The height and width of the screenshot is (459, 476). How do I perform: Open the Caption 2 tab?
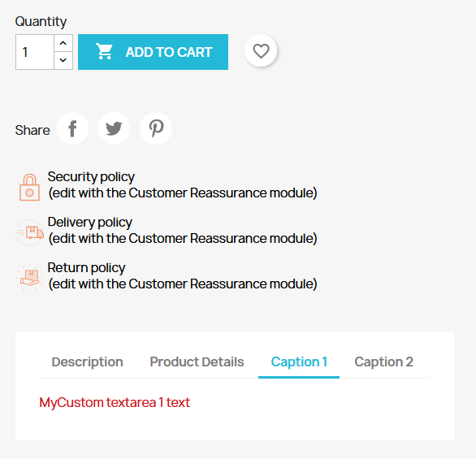[383, 362]
